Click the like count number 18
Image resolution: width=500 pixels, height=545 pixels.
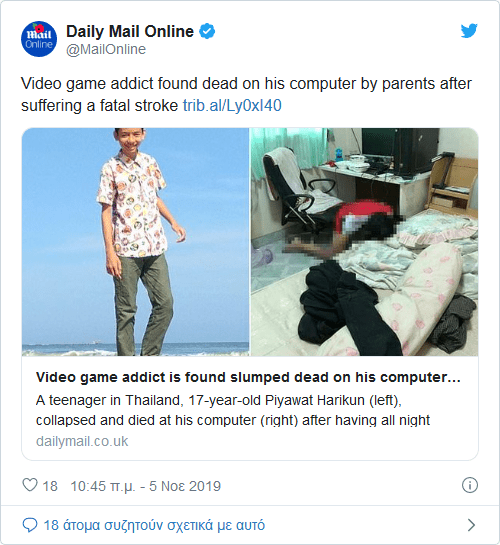[50, 486]
